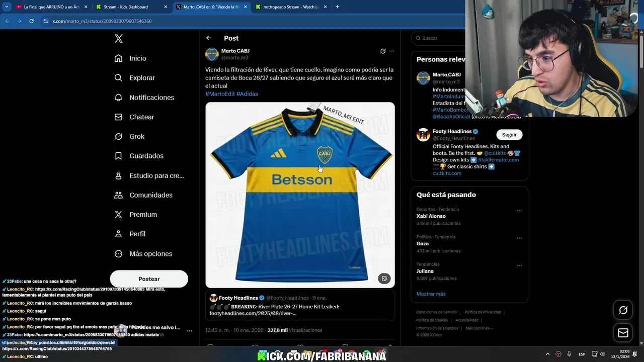The height and width of the screenshot is (362, 644).
Task: Click the Explorar magnifier icon
Action: pyautogui.click(x=118, y=78)
